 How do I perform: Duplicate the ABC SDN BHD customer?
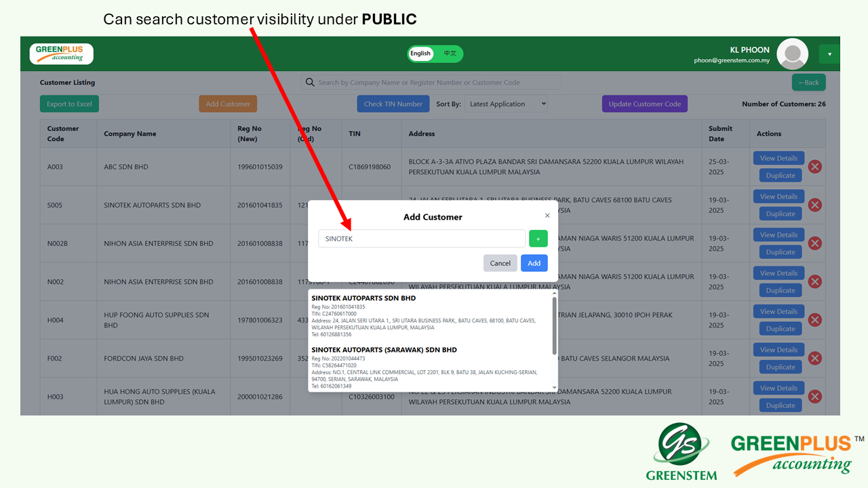click(781, 176)
